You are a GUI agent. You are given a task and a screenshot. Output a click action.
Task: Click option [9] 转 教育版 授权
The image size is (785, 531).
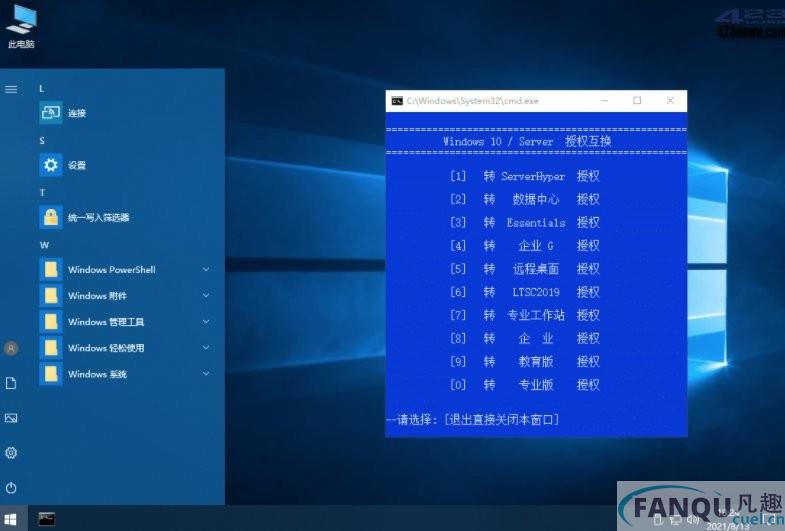(525, 361)
